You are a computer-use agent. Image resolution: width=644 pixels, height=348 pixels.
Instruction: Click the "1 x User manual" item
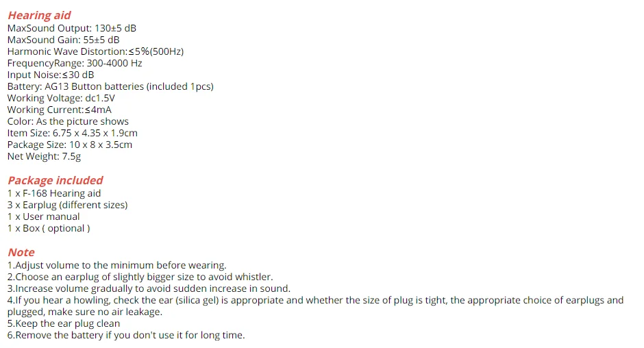(43, 216)
